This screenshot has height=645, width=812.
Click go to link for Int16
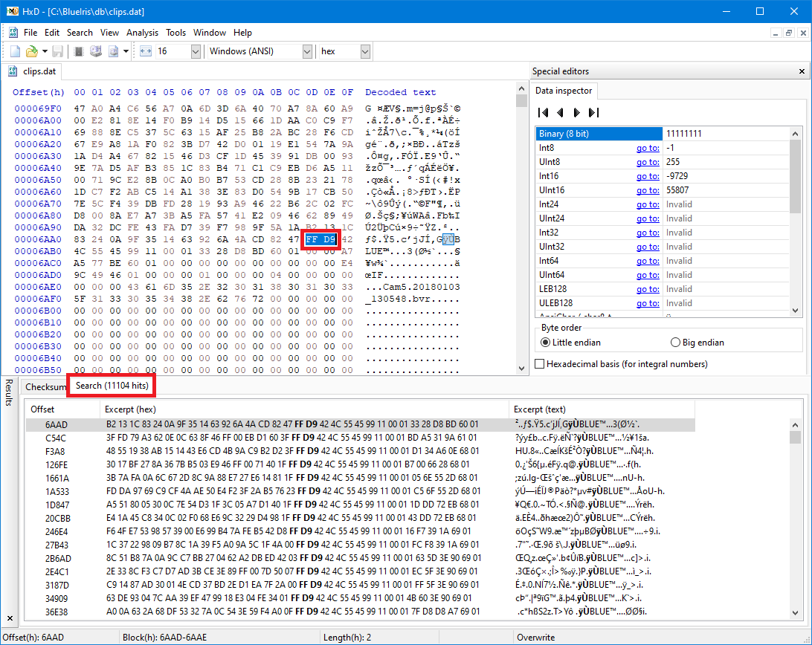pos(648,176)
